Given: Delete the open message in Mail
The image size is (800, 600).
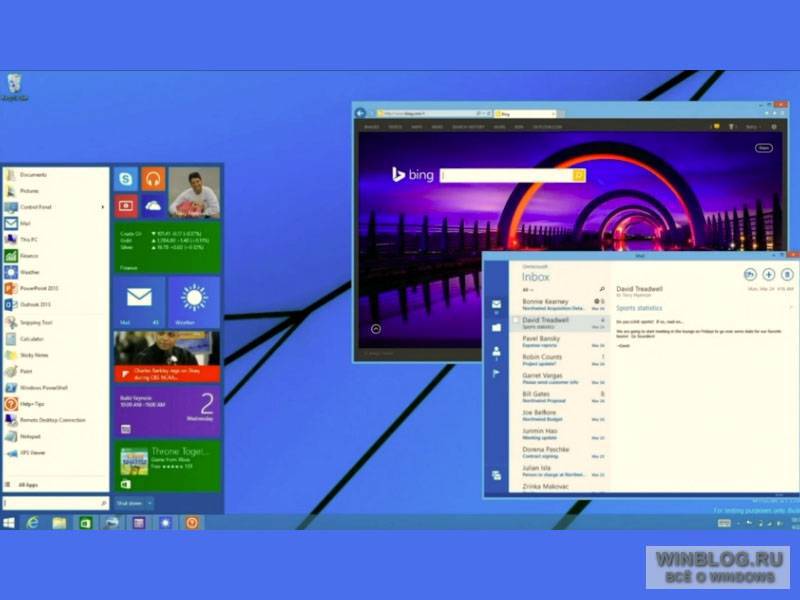Looking at the screenshot, I should [x=787, y=274].
